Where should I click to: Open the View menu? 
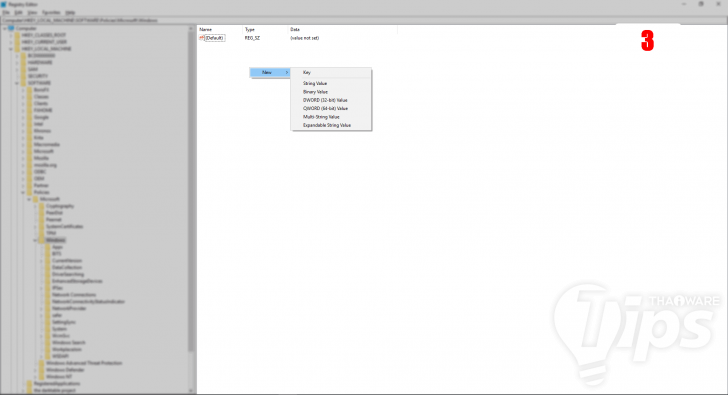[32, 13]
